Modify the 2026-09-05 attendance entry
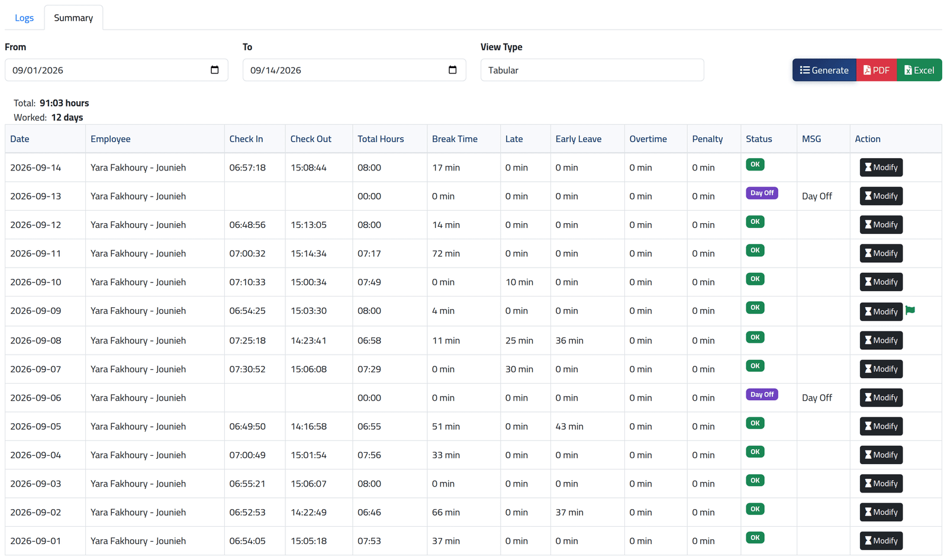Image resolution: width=947 pixels, height=560 pixels. click(x=881, y=426)
